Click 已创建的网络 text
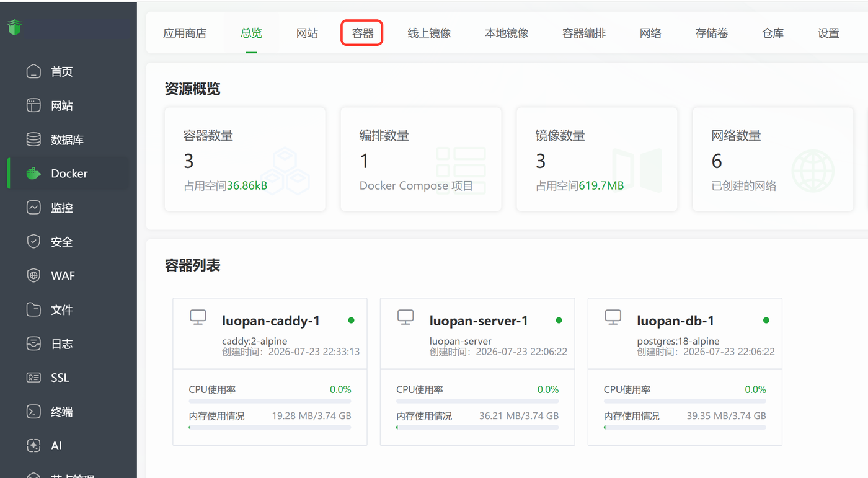 coord(744,185)
